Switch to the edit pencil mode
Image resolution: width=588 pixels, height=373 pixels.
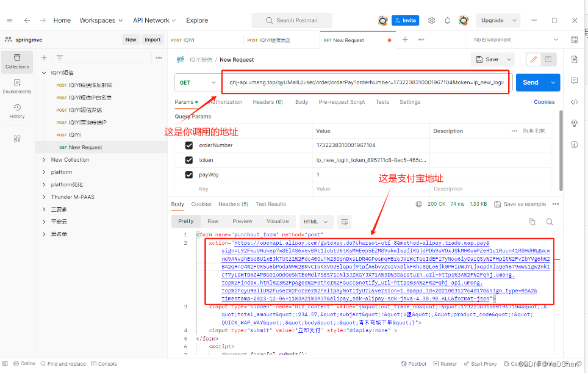pyautogui.click(x=534, y=59)
